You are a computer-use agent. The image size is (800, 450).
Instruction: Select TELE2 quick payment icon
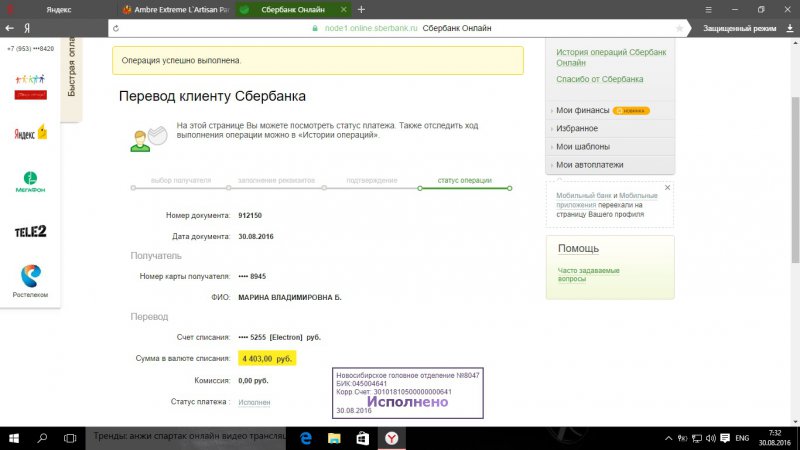coord(30,232)
